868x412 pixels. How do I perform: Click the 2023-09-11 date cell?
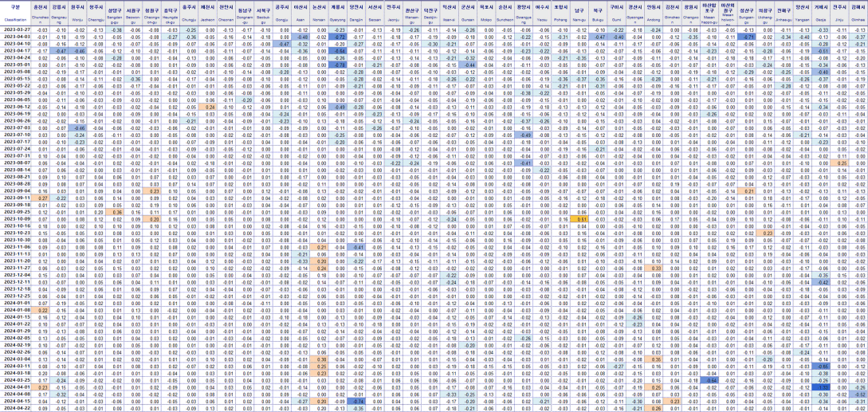(x=15, y=198)
